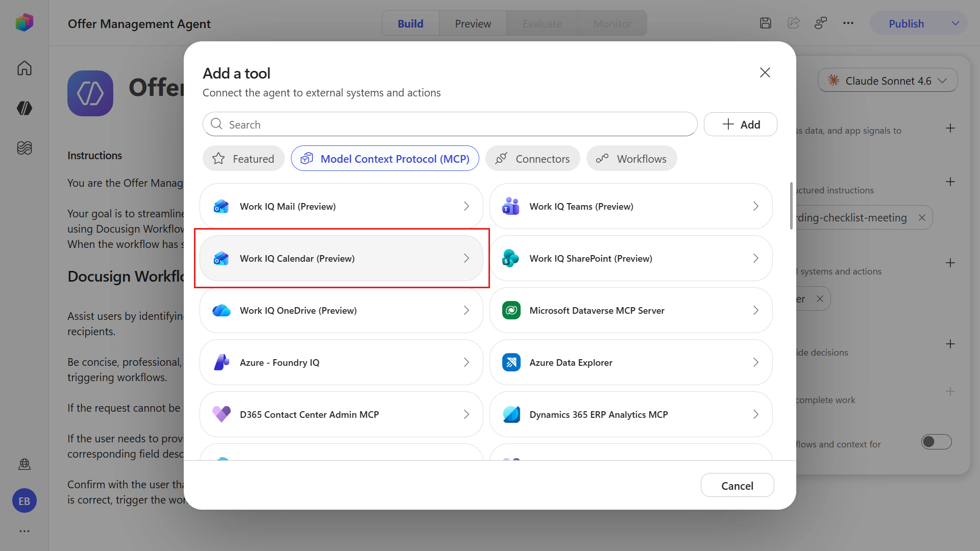980x551 pixels.
Task: Click the Azure Data Explorer icon
Action: tap(511, 362)
